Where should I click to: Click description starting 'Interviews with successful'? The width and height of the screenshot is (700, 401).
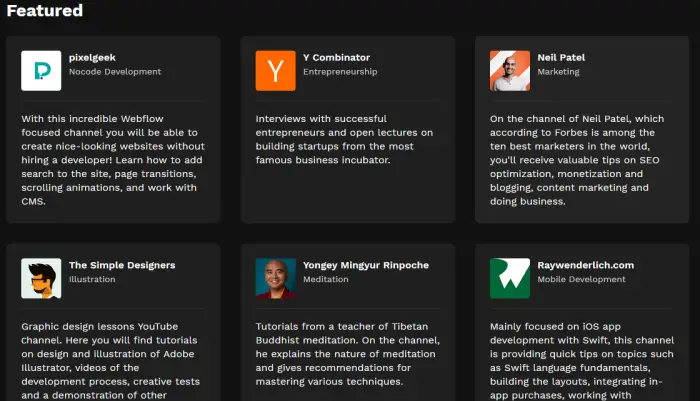tap(344, 139)
